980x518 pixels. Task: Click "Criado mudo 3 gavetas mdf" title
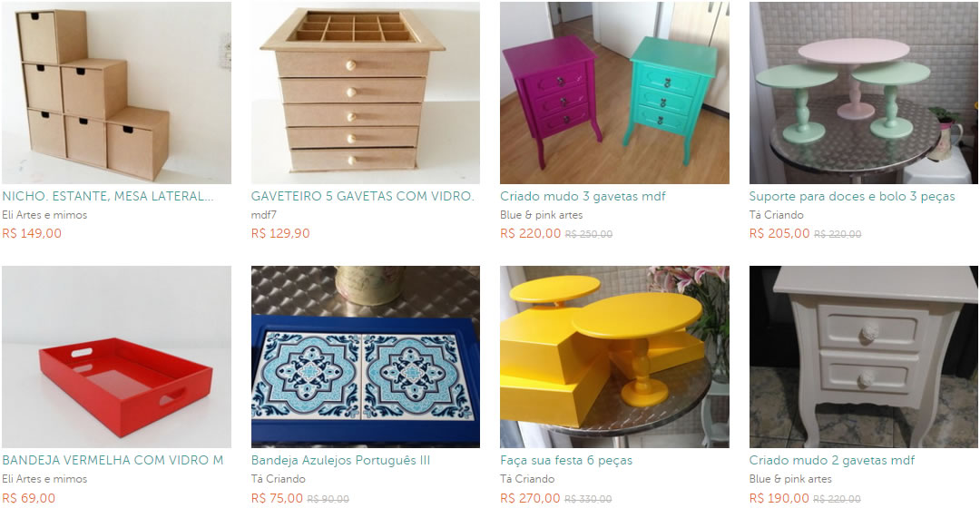[x=583, y=196]
